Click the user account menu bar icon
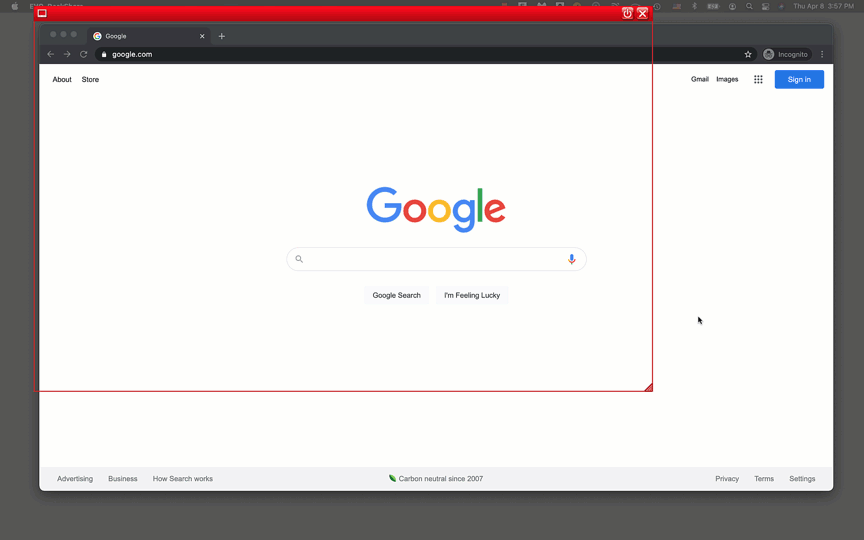Screen dimensions: 864x540 [x=732, y=6]
